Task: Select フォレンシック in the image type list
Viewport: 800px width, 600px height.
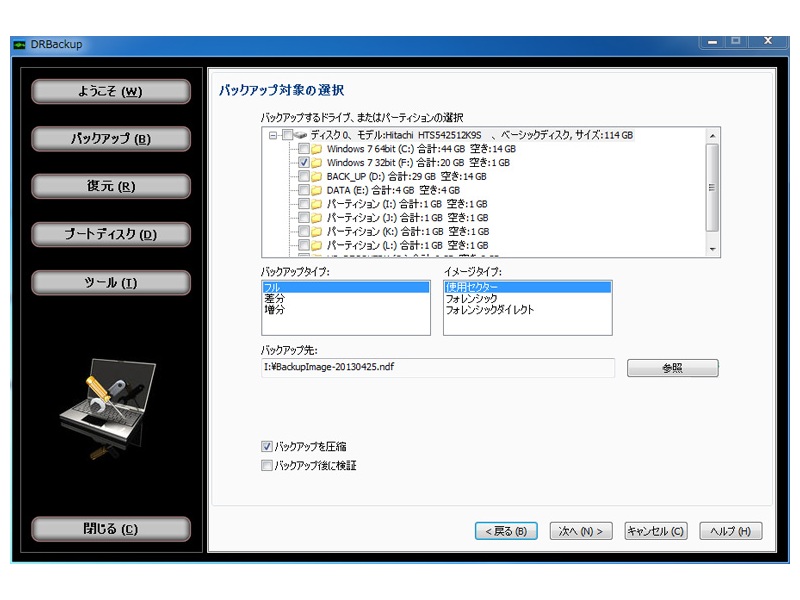Action: click(471, 299)
